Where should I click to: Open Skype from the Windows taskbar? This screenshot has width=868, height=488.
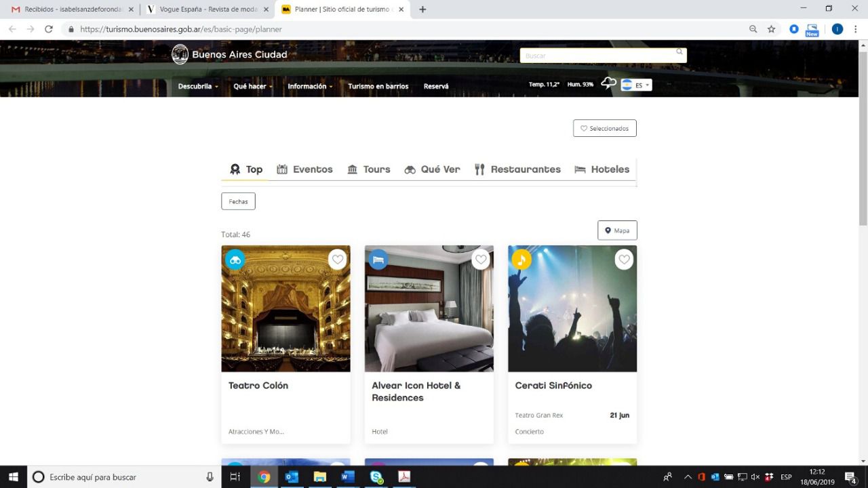(376, 477)
